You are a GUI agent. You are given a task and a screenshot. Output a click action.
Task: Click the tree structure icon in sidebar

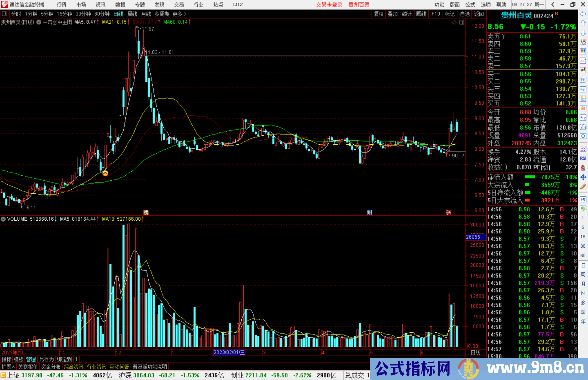[583, 99]
